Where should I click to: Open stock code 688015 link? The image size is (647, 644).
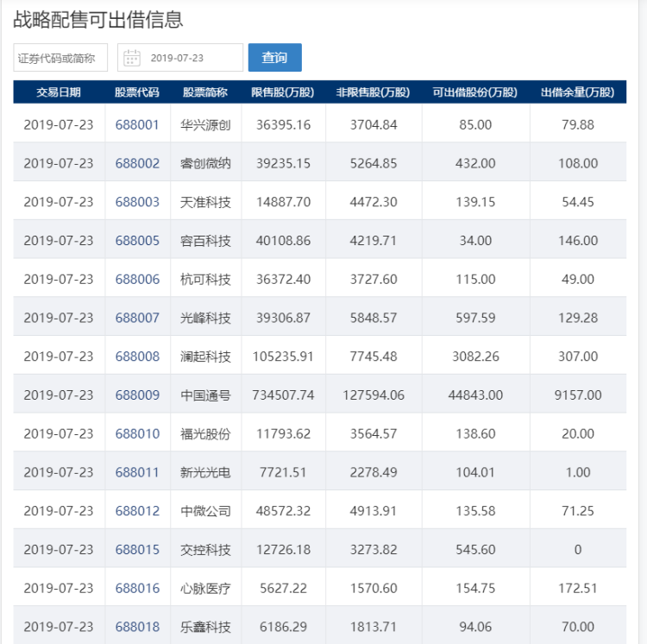(x=137, y=550)
